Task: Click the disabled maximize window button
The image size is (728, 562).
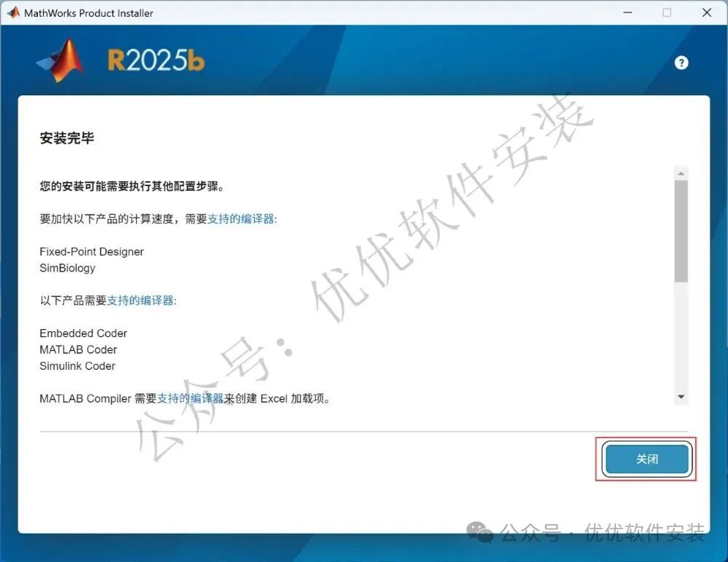Action: [x=667, y=12]
